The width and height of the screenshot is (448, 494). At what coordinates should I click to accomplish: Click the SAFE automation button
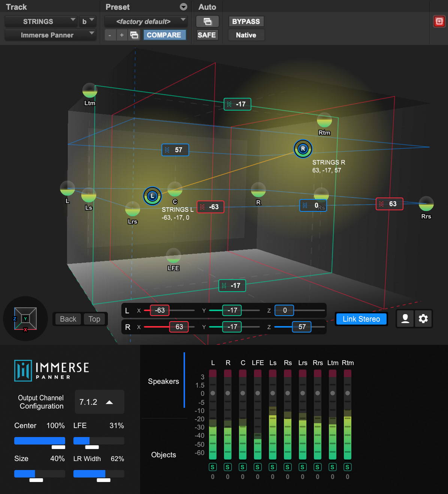(207, 35)
